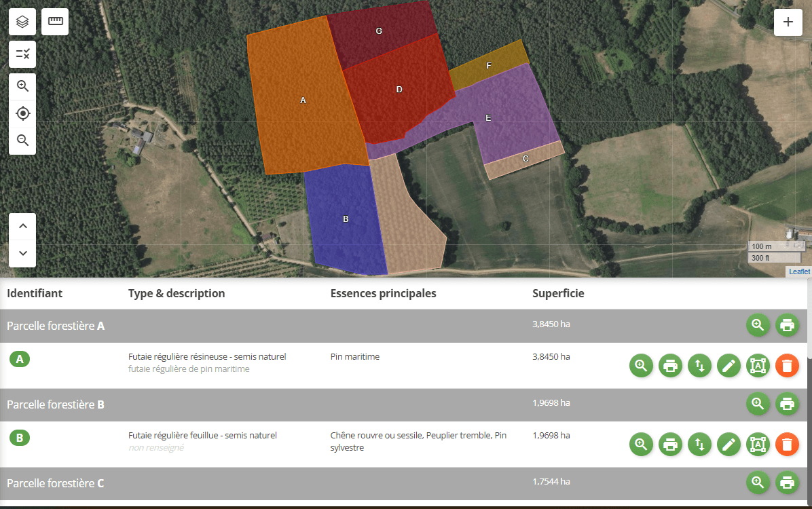The image size is (812, 509).
Task: Zoom to parcel C with its magnifier icon
Action: [758, 482]
